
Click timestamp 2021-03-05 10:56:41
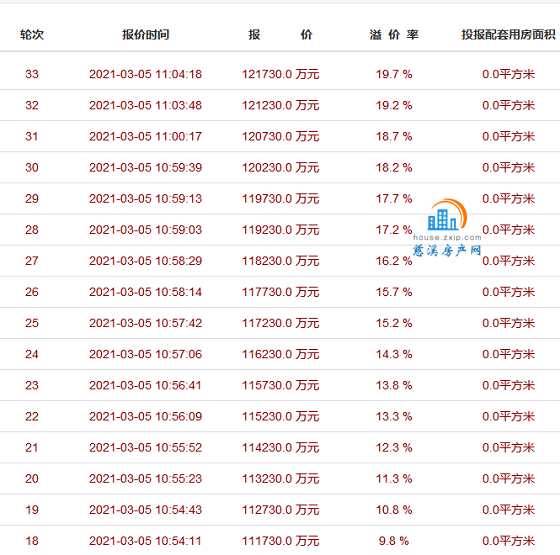coord(145,385)
